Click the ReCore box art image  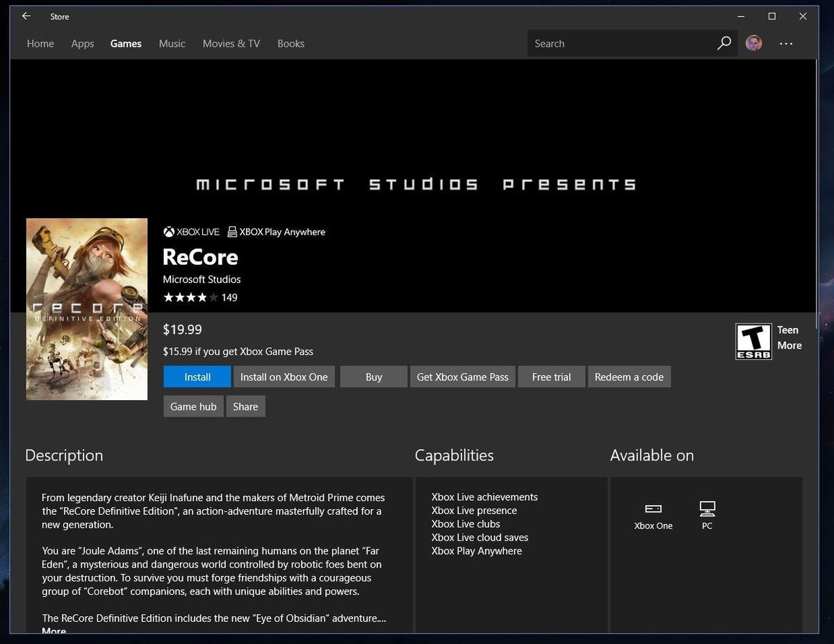pyautogui.click(x=86, y=309)
